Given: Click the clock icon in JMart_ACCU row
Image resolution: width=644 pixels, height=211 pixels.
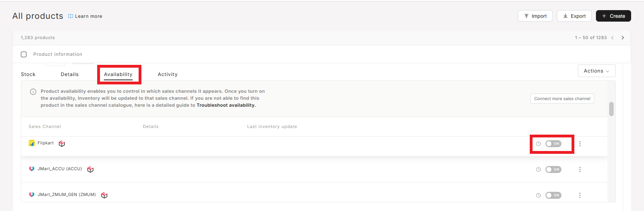Looking at the screenshot, I should pyautogui.click(x=538, y=169).
